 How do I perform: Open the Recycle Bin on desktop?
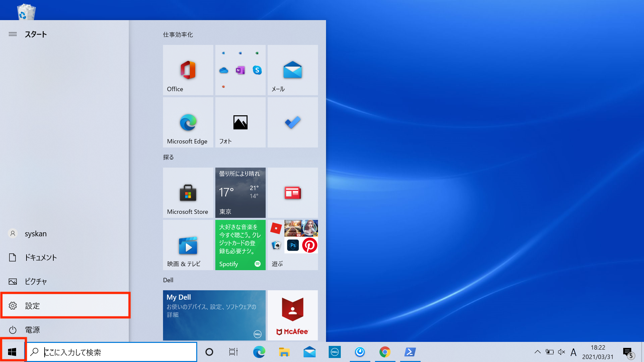(x=26, y=12)
